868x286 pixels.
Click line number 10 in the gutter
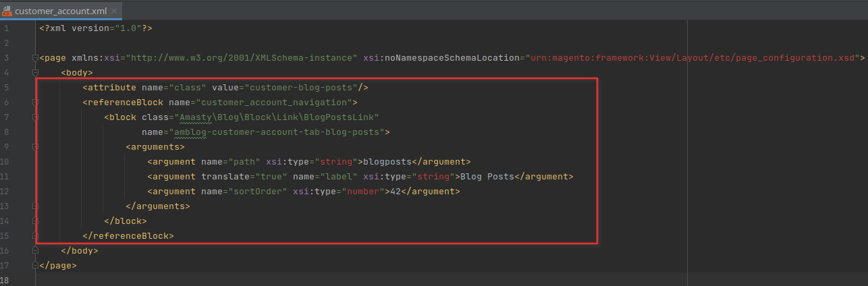[x=5, y=162]
